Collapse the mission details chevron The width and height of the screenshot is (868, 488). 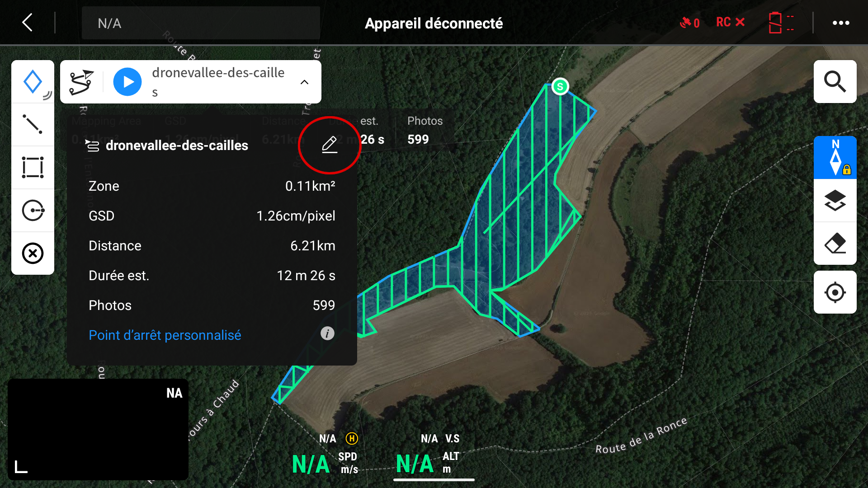pos(305,82)
